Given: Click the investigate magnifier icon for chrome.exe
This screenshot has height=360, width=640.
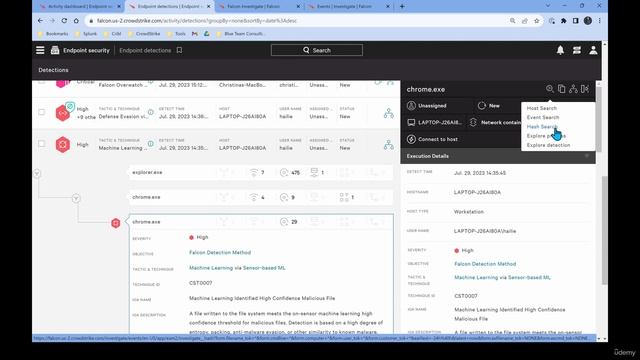Looking at the screenshot, I should coord(550,89).
